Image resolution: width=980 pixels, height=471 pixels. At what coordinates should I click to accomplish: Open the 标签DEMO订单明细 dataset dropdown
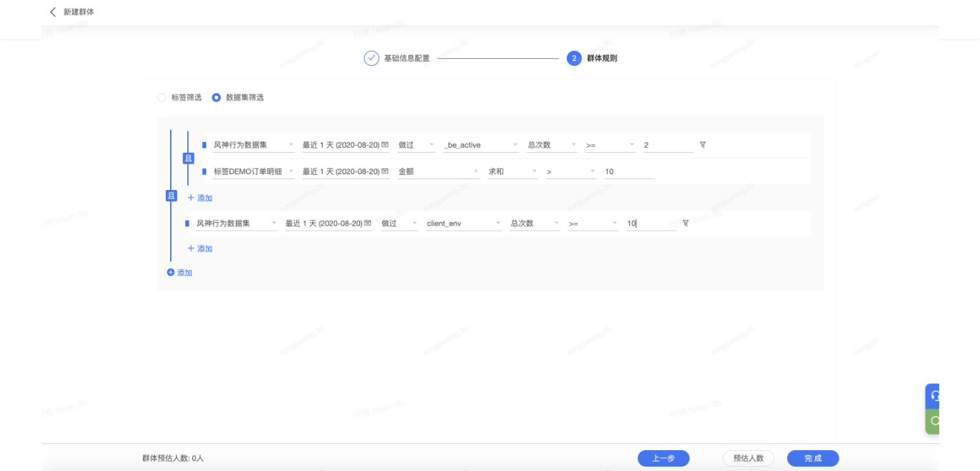click(x=253, y=172)
